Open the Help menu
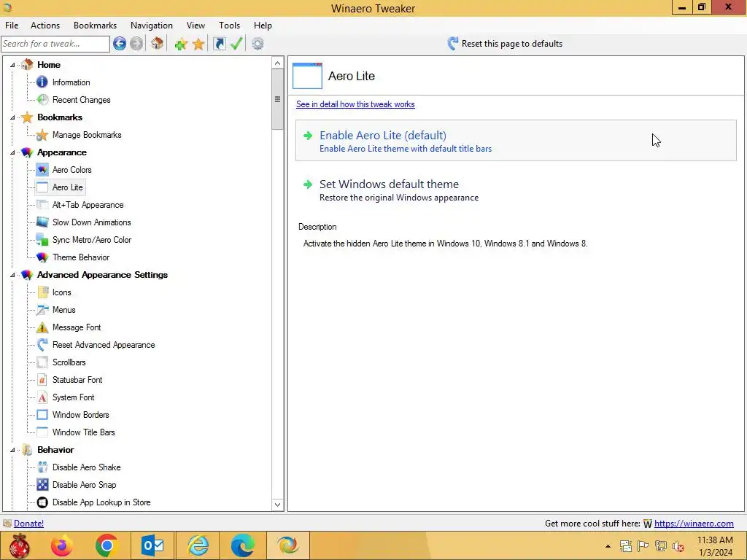Viewport: 747px width, 560px height. [263, 26]
